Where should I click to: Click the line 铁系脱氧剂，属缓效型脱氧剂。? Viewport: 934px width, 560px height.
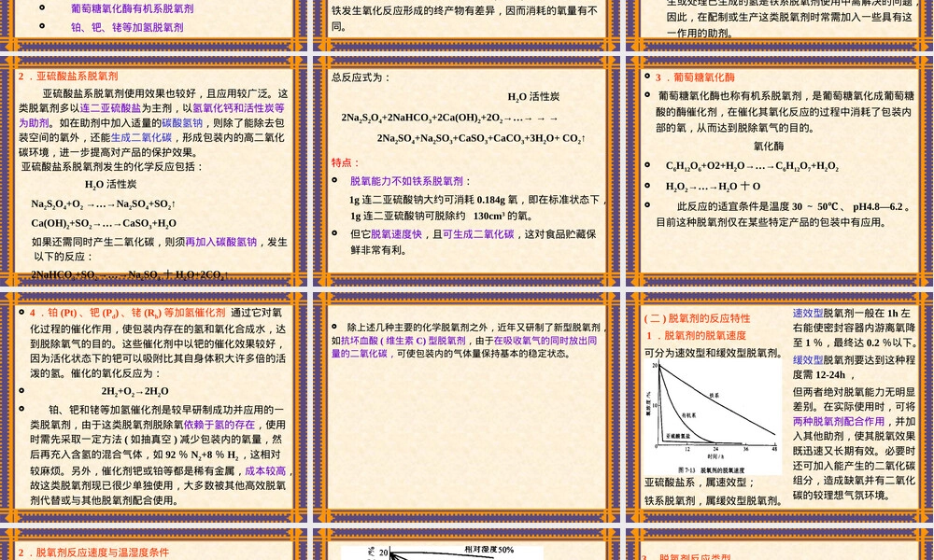pos(714,501)
